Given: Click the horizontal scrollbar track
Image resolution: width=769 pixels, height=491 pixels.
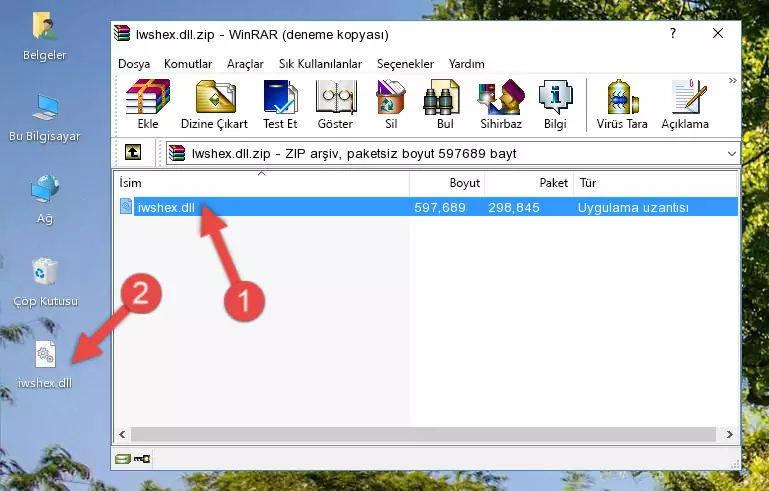Looking at the screenshot, I should click(x=423, y=434).
